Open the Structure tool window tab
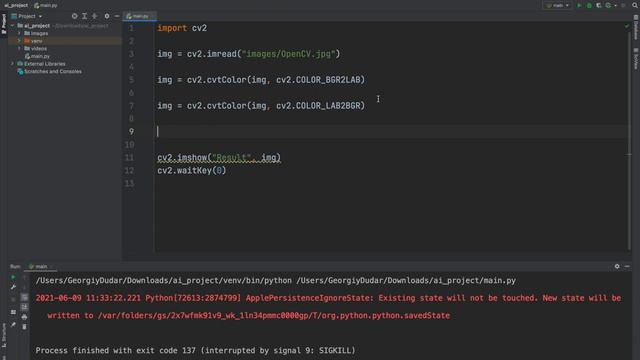 tap(4, 335)
